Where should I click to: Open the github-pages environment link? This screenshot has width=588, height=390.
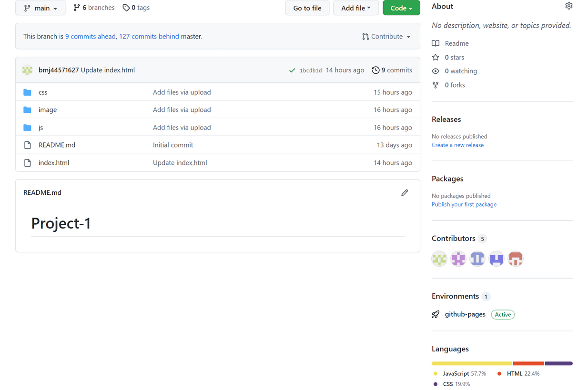(465, 314)
